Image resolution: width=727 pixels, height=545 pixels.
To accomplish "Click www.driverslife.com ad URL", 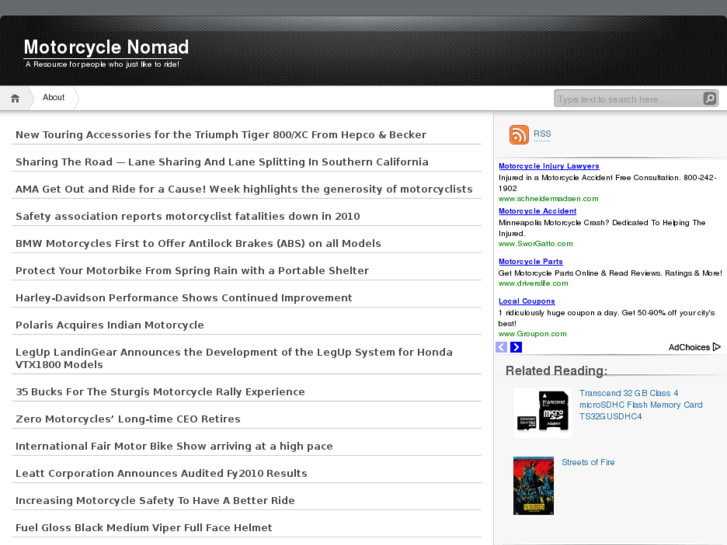I will (x=533, y=283).
